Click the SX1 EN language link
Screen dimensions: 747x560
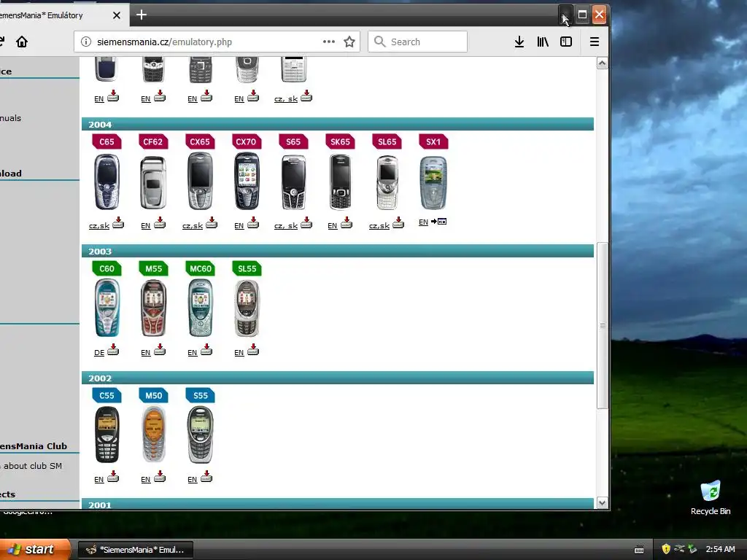point(423,222)
